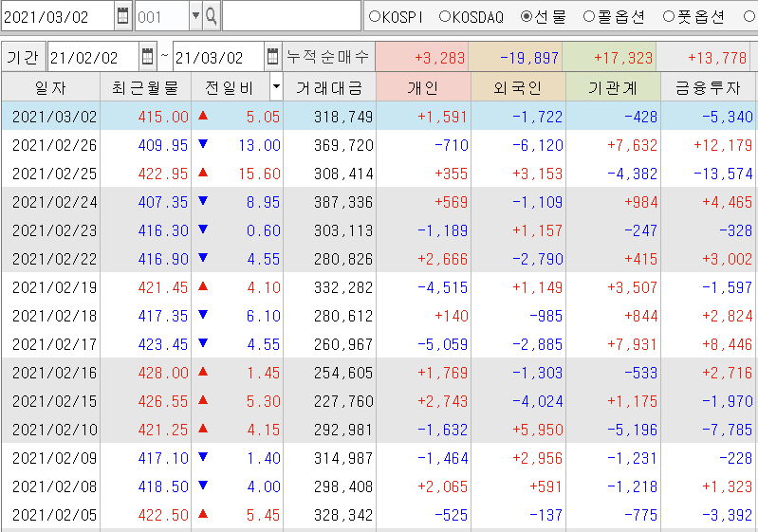Click cumulative 외국인 value -19,897
The image size is (758, 532).
coord(529,58)
